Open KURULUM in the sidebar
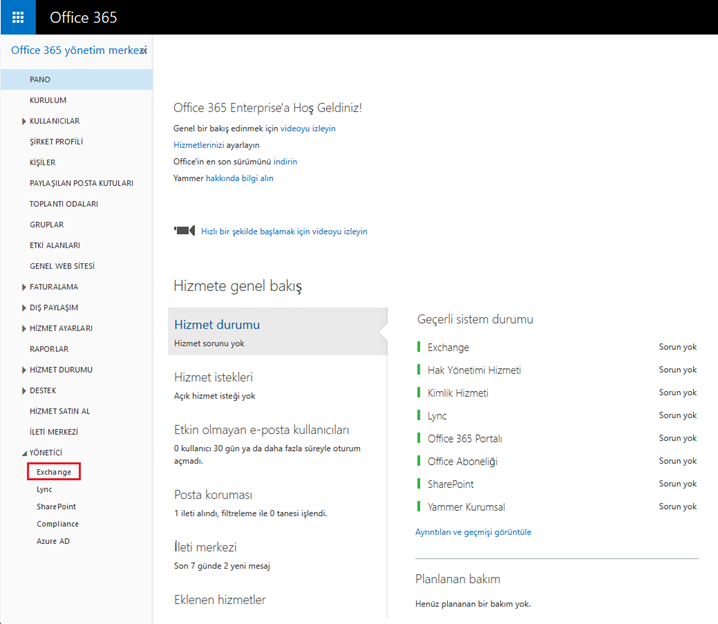This screenshot has width=718, height=624. (48, 100)
